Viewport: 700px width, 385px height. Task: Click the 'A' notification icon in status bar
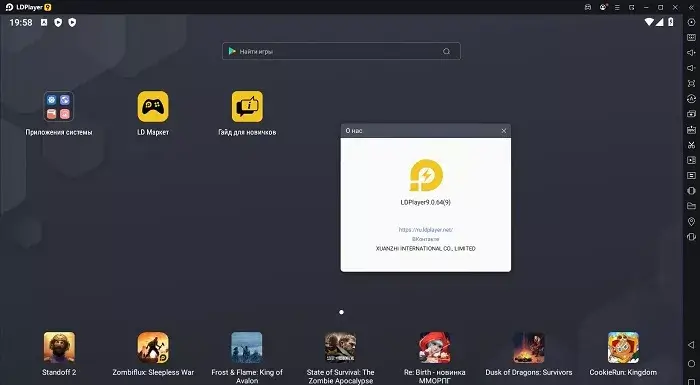pos(44,22)
